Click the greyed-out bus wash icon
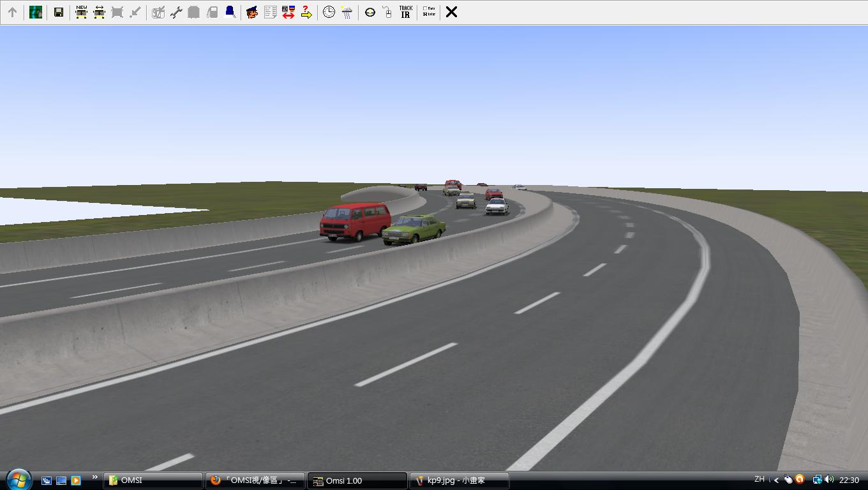Viewport: 868px width, 490px height. [194, 12]
